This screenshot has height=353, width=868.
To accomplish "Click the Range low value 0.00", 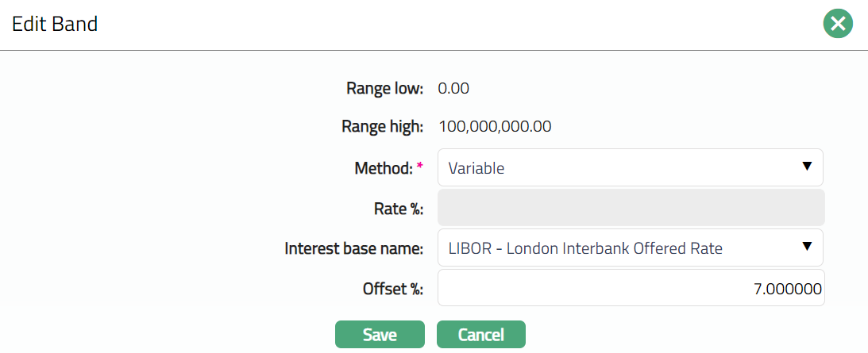I will coord(453,88).
